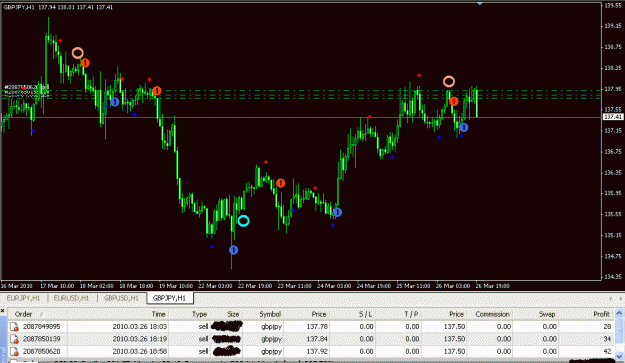Viewport: 625px width, 363px height.
Task: Click sell type in order 2087849895 row
Action: (204, 327)
